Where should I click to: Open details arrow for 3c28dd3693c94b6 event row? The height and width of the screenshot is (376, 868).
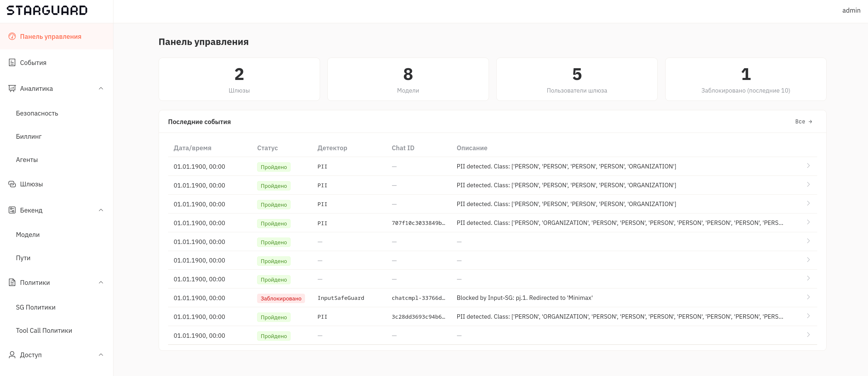(x=808, y=316)
